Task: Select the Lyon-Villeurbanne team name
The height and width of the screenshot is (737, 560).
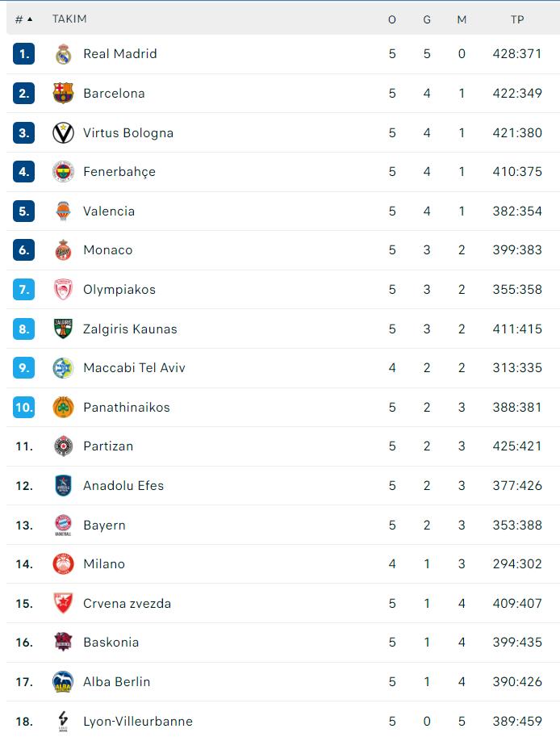Action: (138, 722)
